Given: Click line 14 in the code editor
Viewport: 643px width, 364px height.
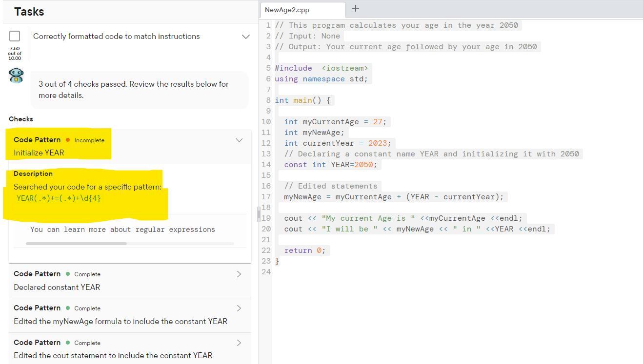Looking at the screenshot, I should coord(332,164).
